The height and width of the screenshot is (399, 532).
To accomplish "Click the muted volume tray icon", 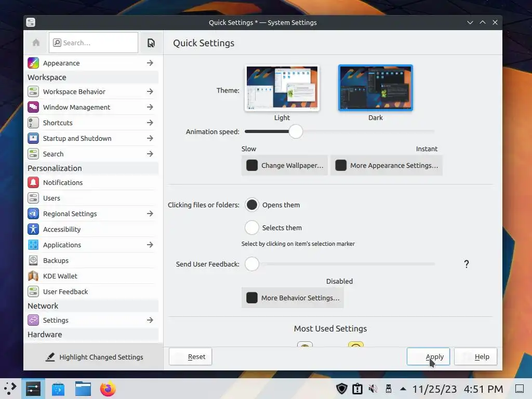I will click(373, 389).
